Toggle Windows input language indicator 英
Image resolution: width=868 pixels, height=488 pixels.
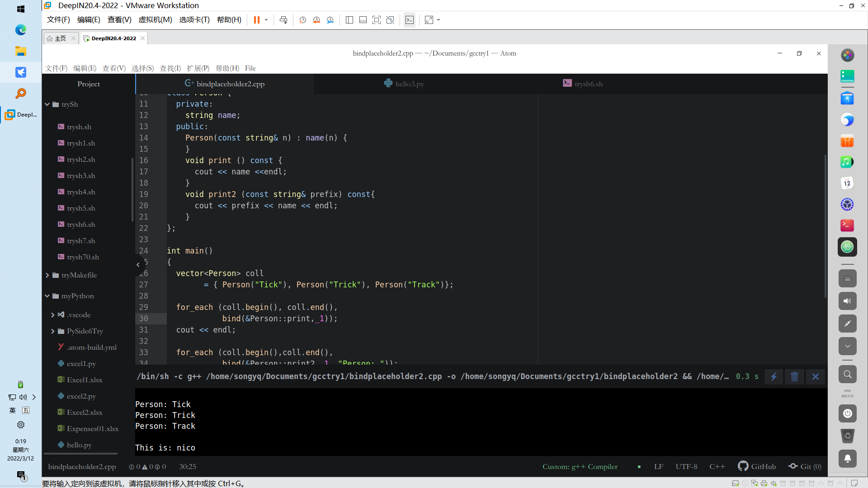tap(13, 410)
